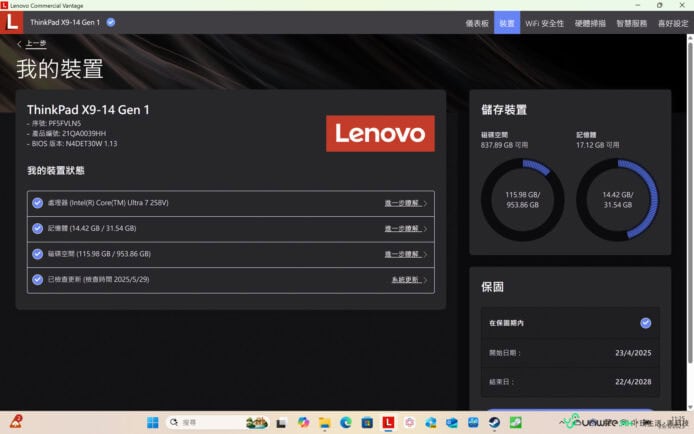Click the taskbar search box

(217, 423)
